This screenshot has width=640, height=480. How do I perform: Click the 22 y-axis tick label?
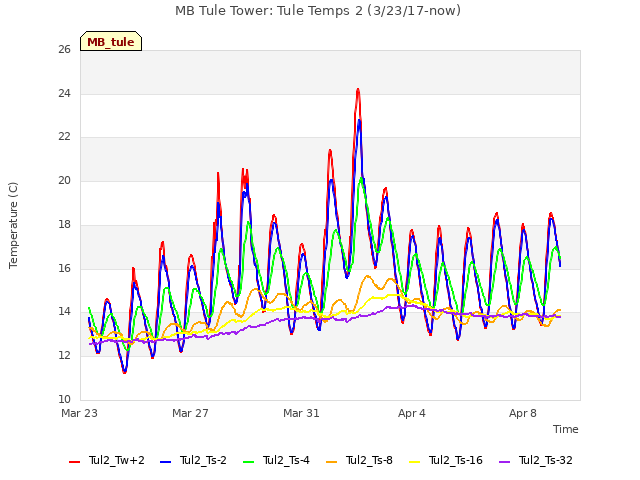(64, 137)
